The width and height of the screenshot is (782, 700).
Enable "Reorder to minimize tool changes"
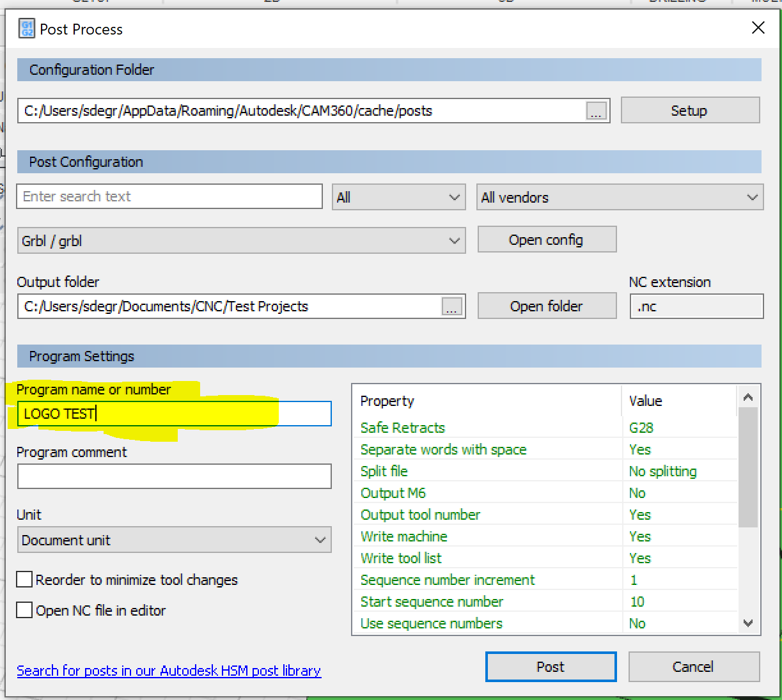coord(24,579)
